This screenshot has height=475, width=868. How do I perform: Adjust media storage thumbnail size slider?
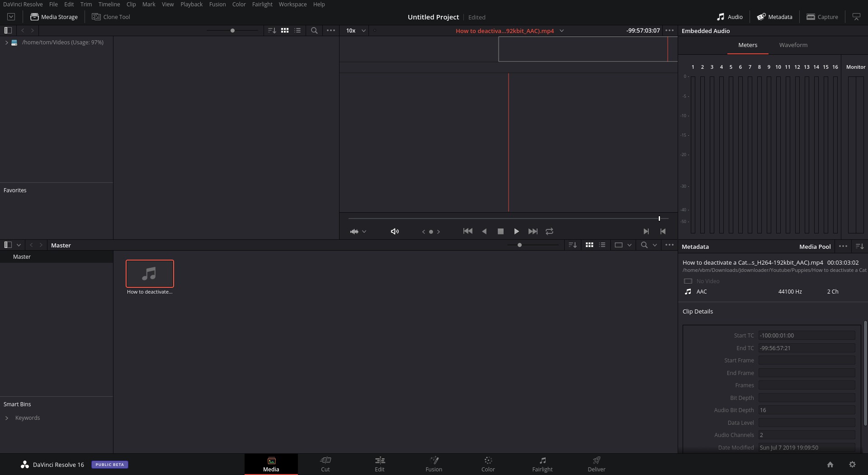pyautogui.click(x=232, y=30)
